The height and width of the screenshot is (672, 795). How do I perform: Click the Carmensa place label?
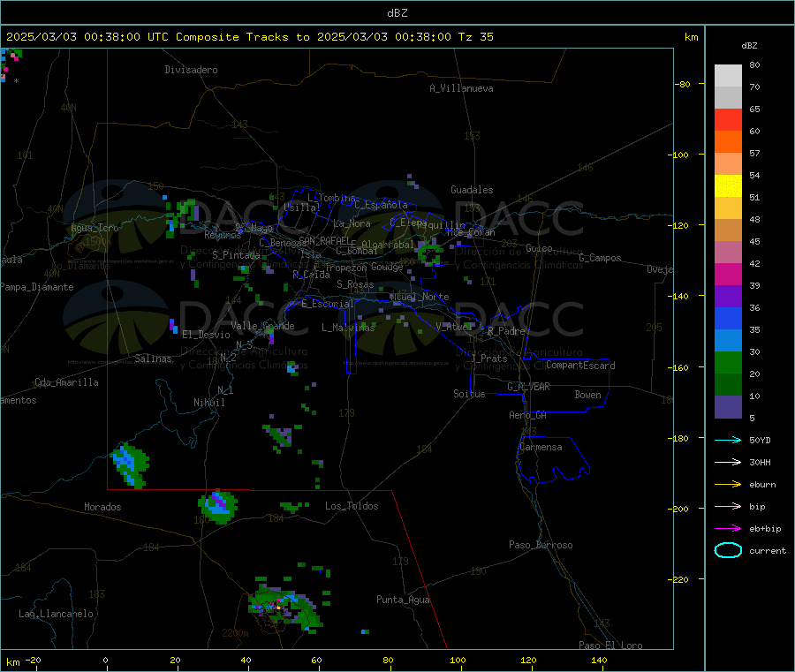click(x=541, y=447)
